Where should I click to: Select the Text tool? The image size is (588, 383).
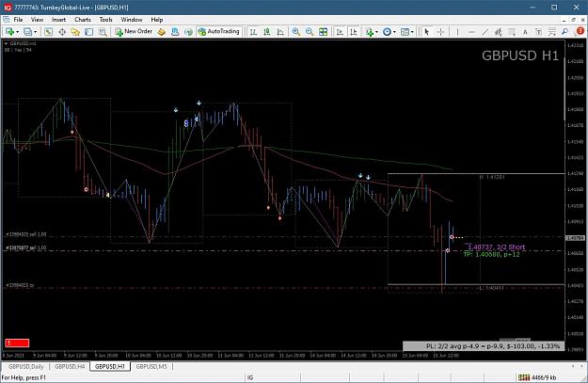(x=525, y=32)
